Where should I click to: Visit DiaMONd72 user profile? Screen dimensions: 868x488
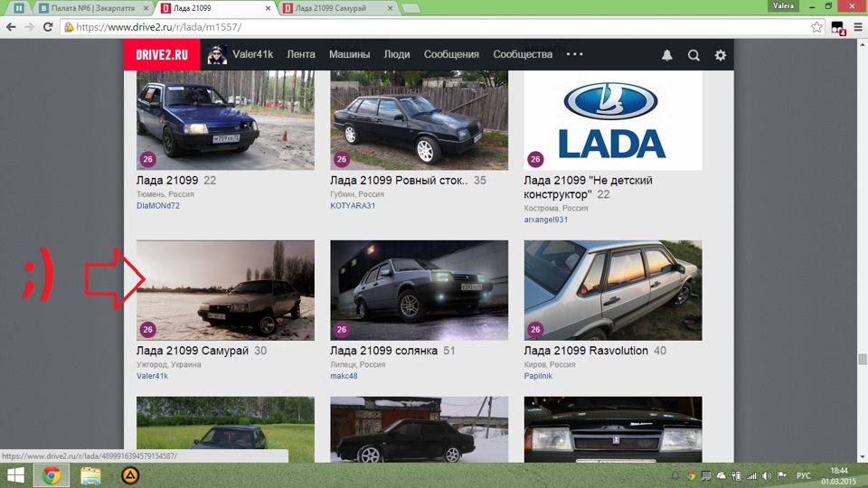157,205
